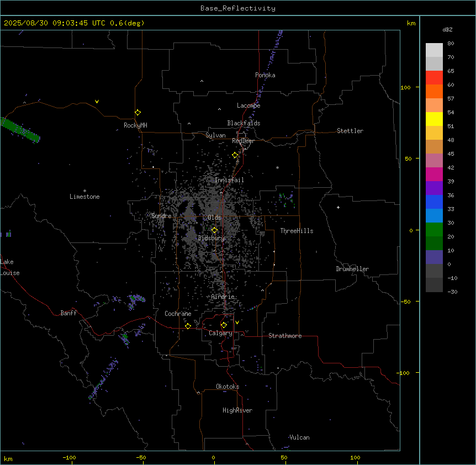Click the dBZ legend heading

pos(447,30)
